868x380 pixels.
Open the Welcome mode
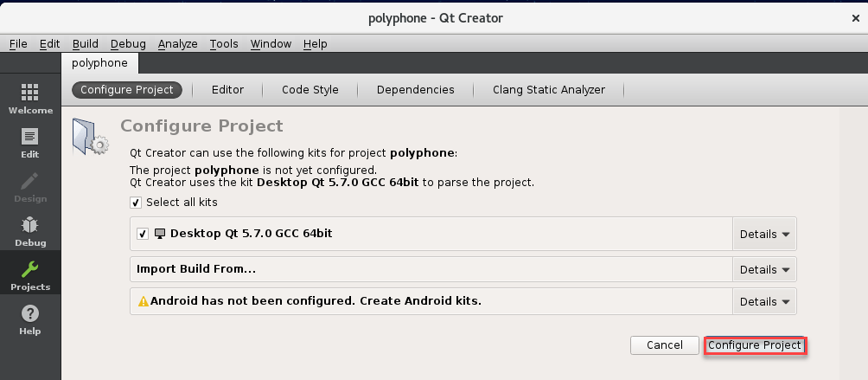click(x=30, y=99)
